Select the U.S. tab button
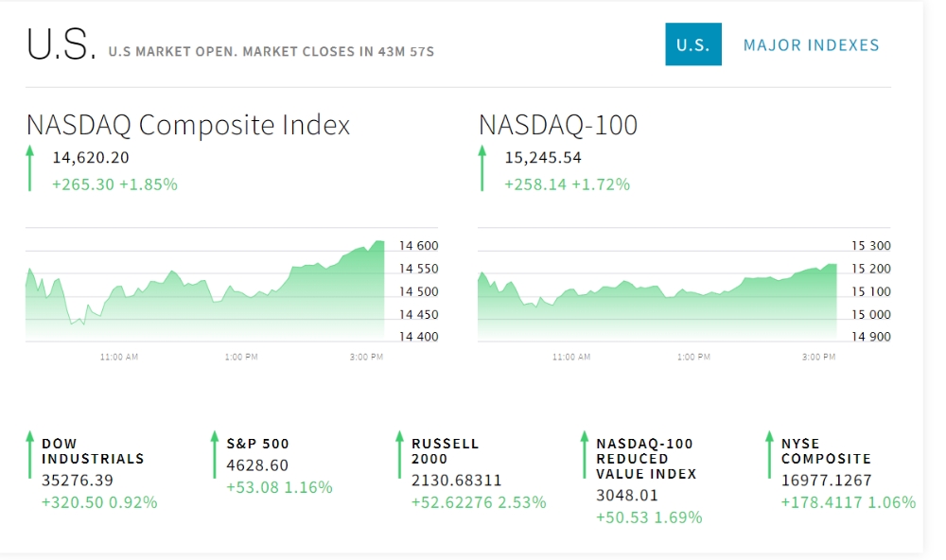 [693, 44]
